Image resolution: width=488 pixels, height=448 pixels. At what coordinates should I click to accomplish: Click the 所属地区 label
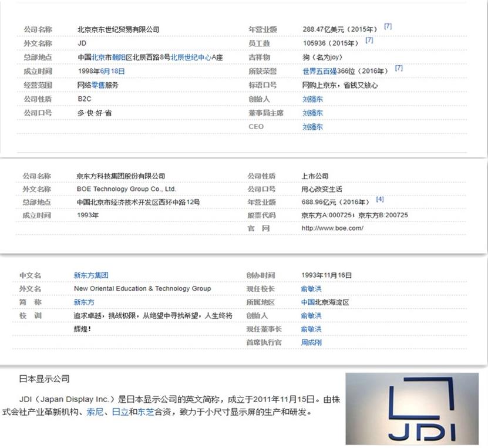[261, 302]
